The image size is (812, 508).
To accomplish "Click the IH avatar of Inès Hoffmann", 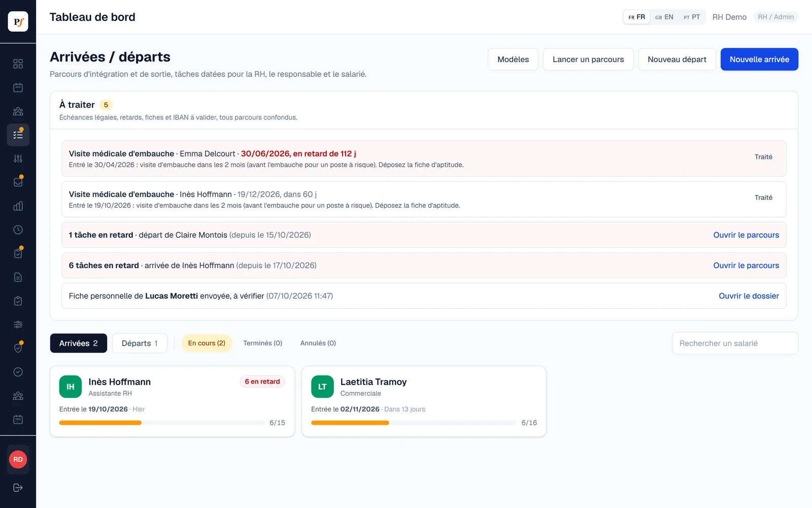I will coord(71,387).
